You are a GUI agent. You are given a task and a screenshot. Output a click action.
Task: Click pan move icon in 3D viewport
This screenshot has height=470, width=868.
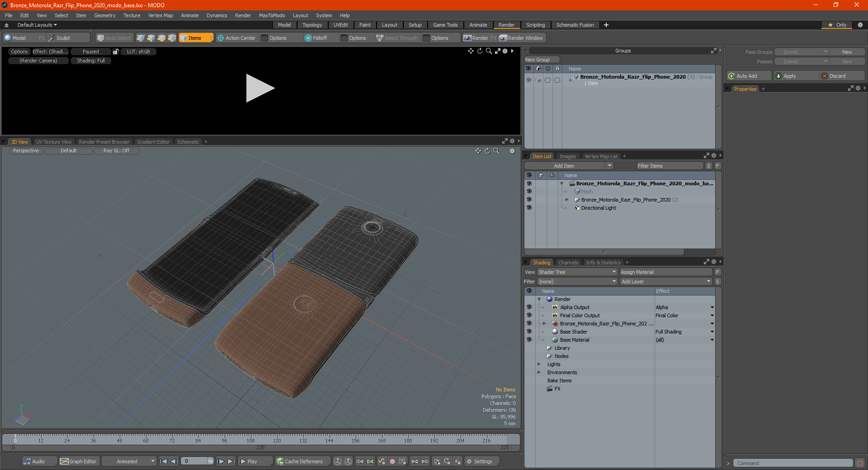478,151
